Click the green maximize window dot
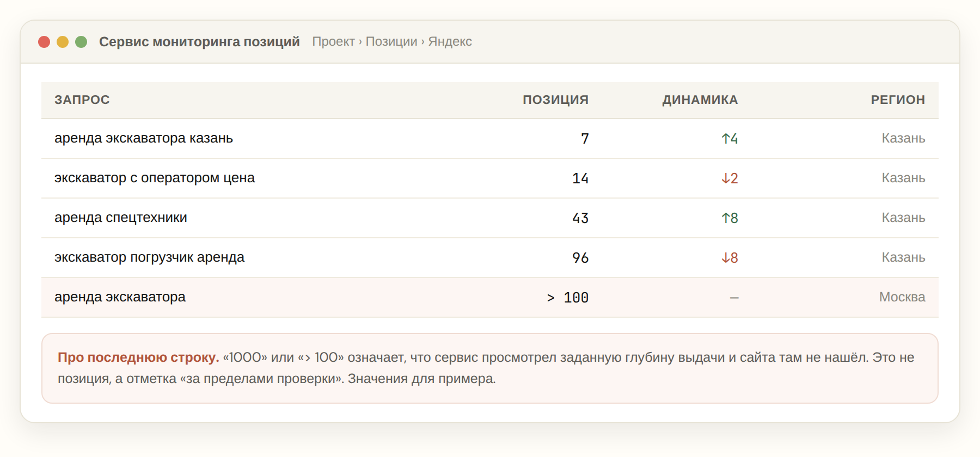The height and width of the screenshot is (457, 980). click(x=81, y=42)
